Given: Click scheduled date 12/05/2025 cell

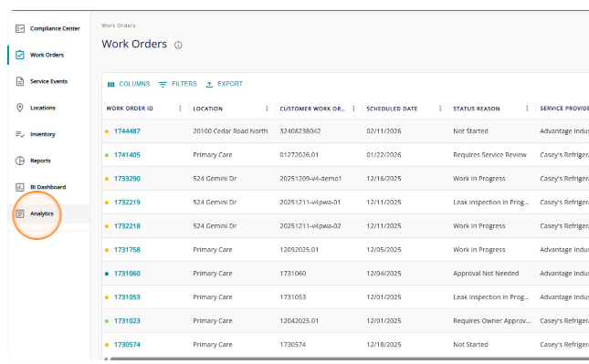Looking at the screenshot, I should coord(384,250).
